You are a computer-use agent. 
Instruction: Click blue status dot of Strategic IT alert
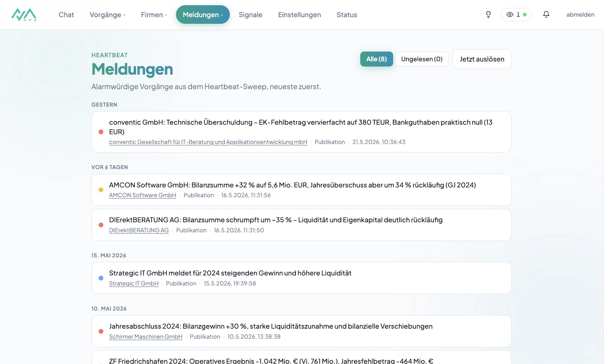(101, 278)
